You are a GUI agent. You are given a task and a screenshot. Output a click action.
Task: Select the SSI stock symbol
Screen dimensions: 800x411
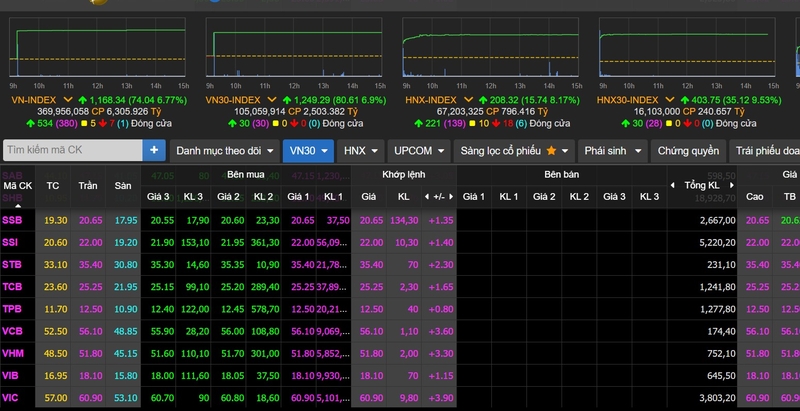tap(10, 243)
